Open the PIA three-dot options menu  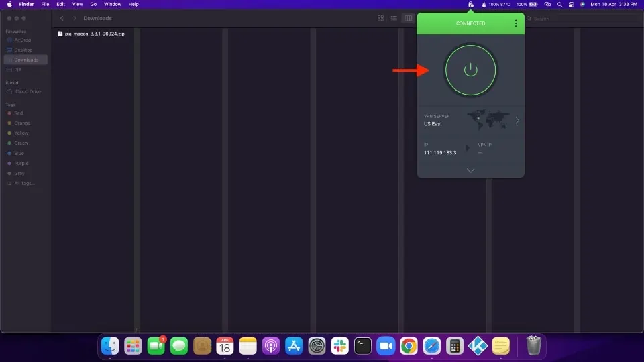[x=516, y=23]
